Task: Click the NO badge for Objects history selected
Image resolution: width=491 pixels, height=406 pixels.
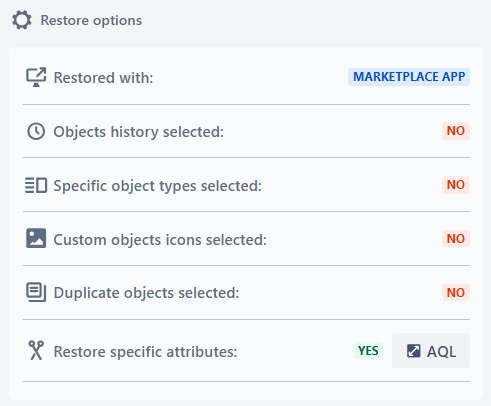Action: pos(456,131)
